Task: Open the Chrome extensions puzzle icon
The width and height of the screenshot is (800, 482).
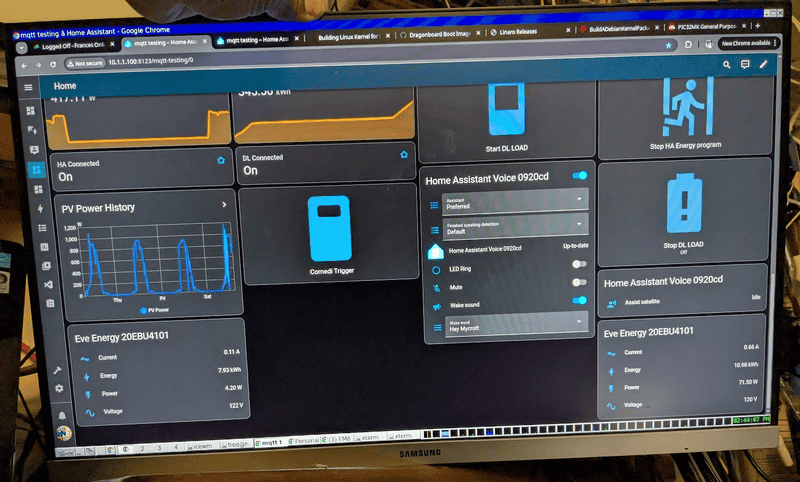Action: point(688,44)
